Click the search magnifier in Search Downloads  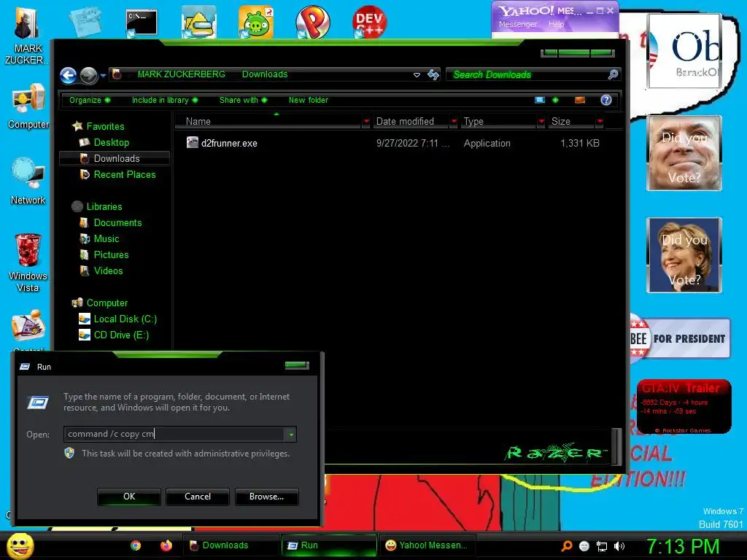point(613,74)
